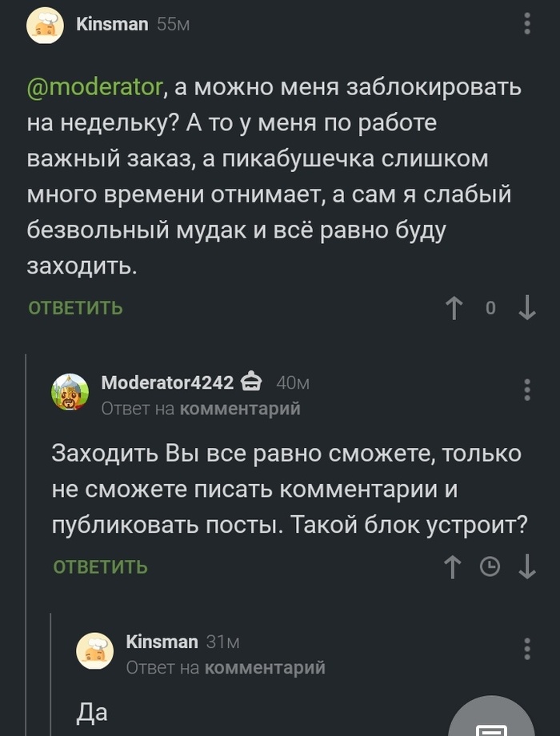The image size is (560, 736).
Task: Click the Kinsman username on the top comment
Action: (112, 24)
